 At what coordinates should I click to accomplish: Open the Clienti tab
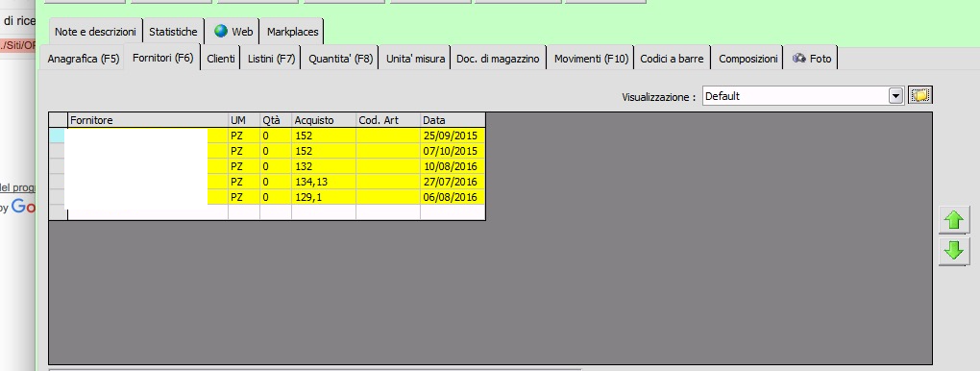click(221, 59)
